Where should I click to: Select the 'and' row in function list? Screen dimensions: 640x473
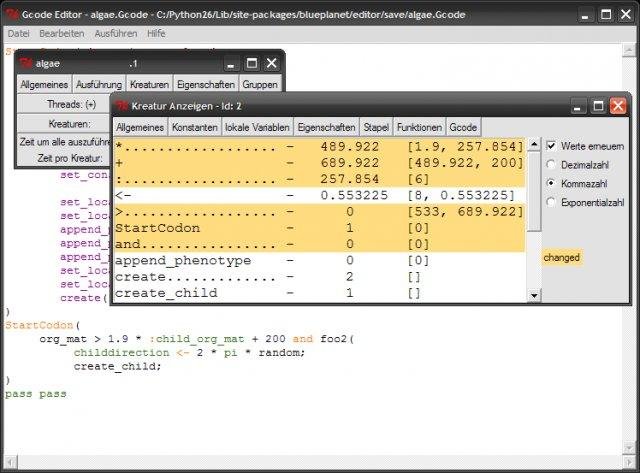[x=320, y=244]
